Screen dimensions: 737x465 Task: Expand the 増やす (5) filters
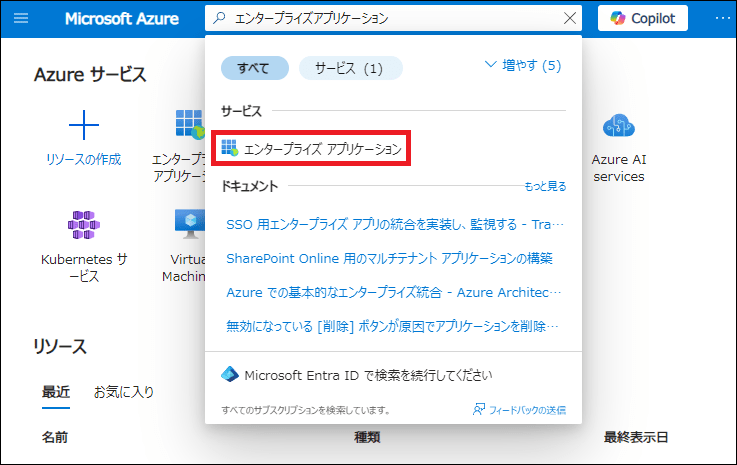tap(523, 65)
